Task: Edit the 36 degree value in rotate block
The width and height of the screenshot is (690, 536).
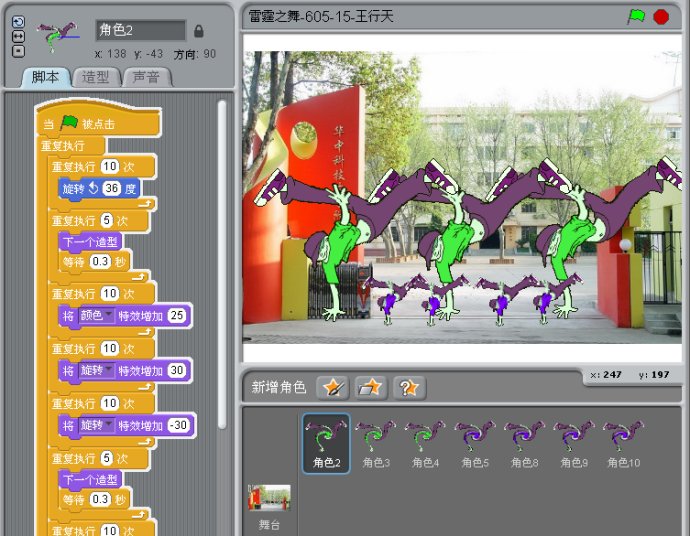Action: [x=111, y=188]
